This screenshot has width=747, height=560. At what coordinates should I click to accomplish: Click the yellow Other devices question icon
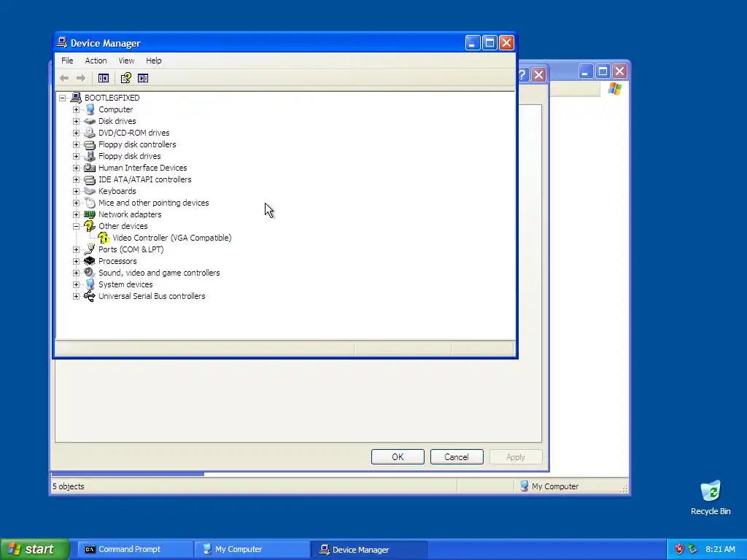[90, 226]
